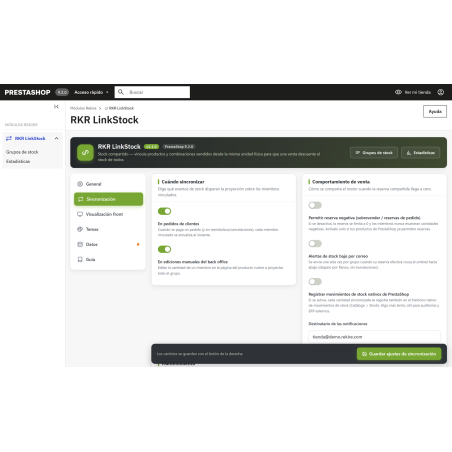This screenshot has height=452, width=452.
Task: Open the Guía tab
Action: 108,259
